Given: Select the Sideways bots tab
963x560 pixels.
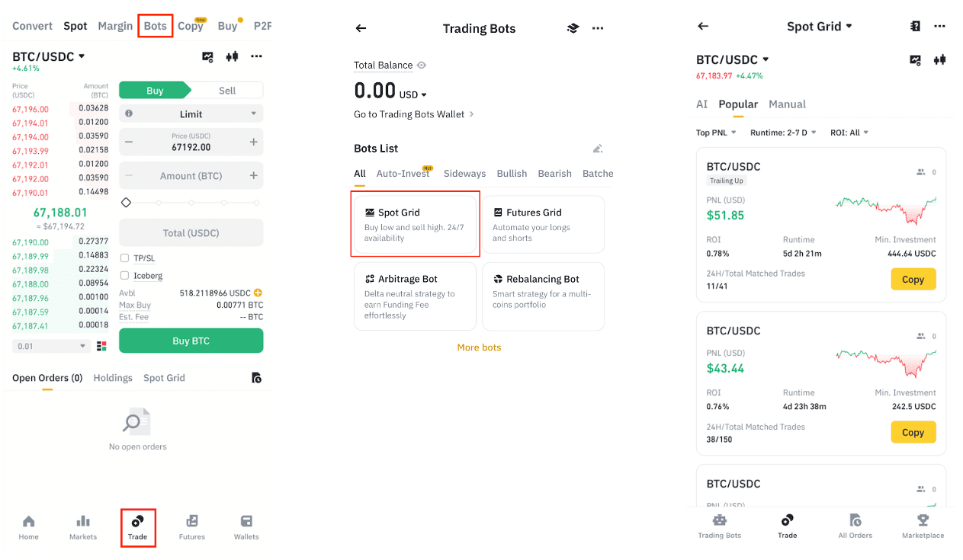Looking at the screenshot, I should tap(464, 174).
